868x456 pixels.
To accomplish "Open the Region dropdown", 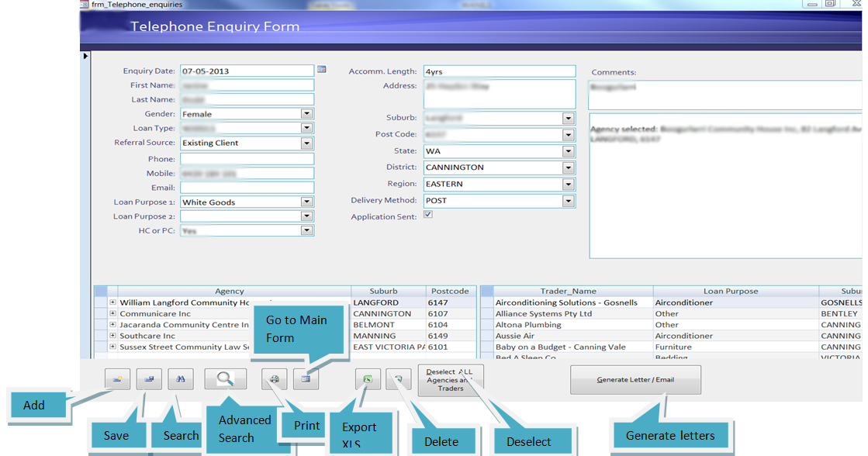I will click(x=567, y=183).
